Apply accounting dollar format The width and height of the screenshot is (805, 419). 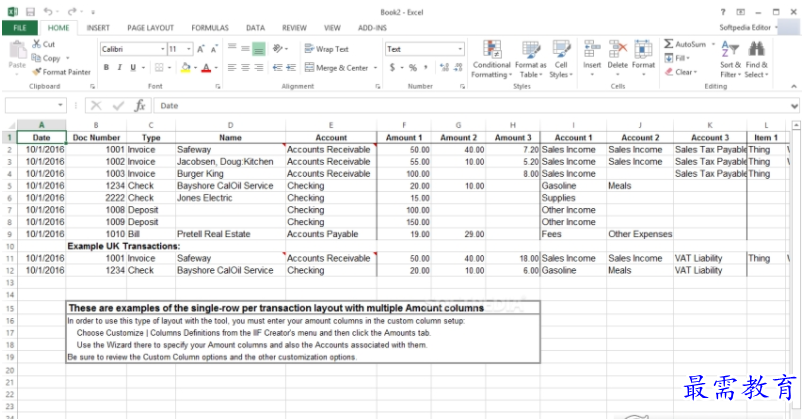(392, 67)
